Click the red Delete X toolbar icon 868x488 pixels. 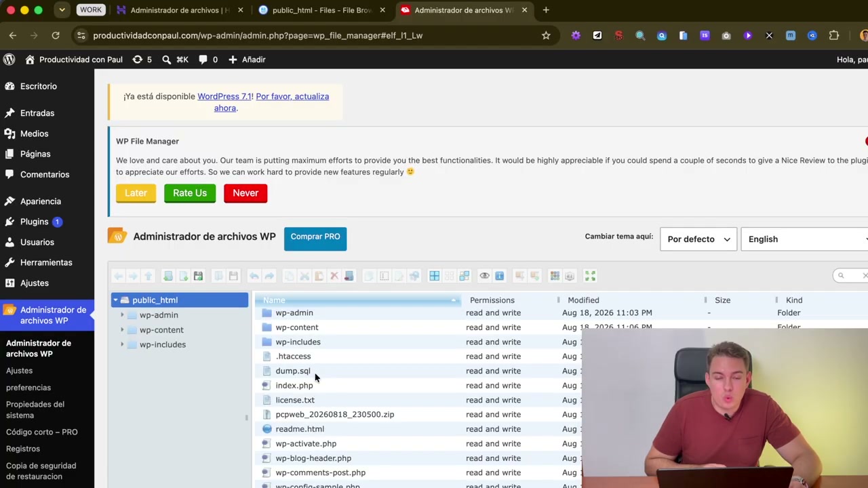point(334,276)
